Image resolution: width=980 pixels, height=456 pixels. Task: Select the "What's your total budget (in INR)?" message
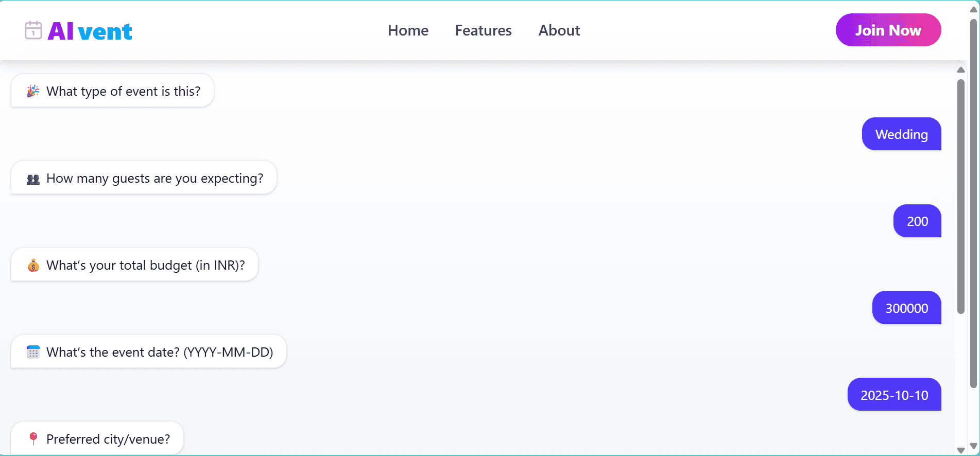click(134, 265)
